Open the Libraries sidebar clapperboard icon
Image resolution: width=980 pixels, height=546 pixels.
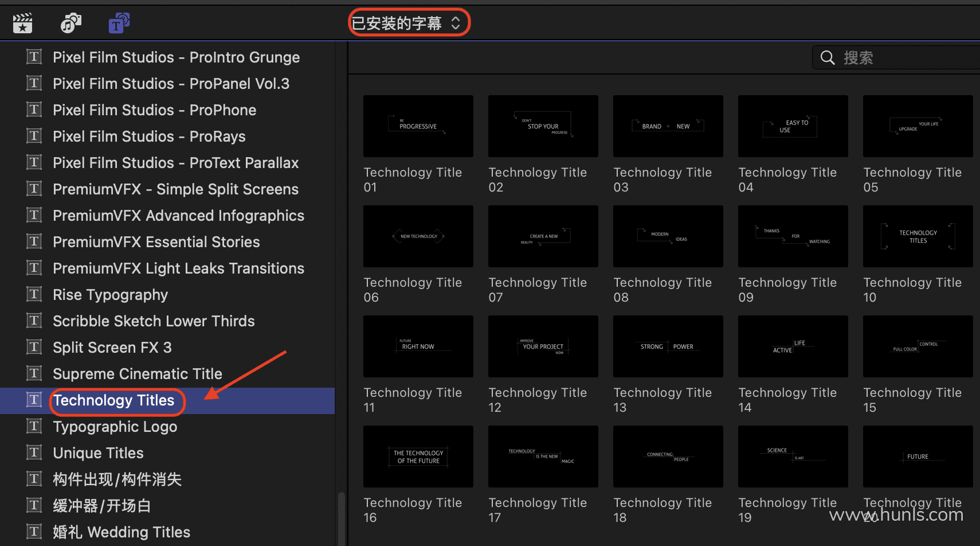(x=23, y=23)
